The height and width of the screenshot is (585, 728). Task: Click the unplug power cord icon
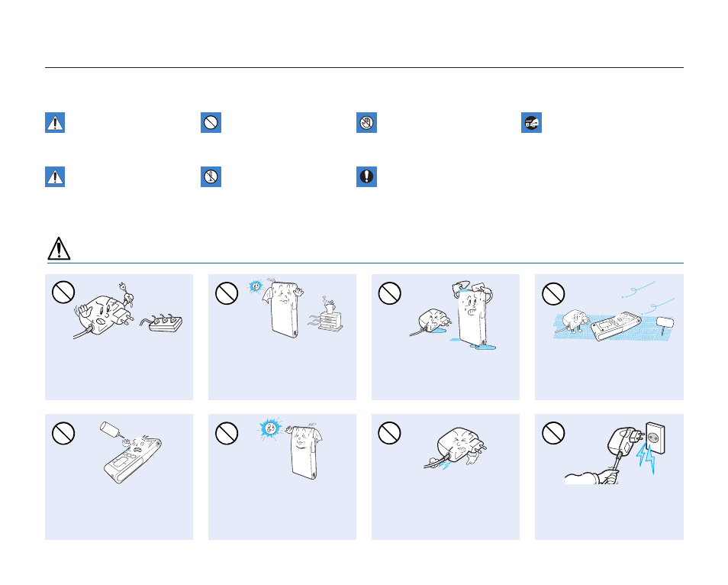(531, 123)
